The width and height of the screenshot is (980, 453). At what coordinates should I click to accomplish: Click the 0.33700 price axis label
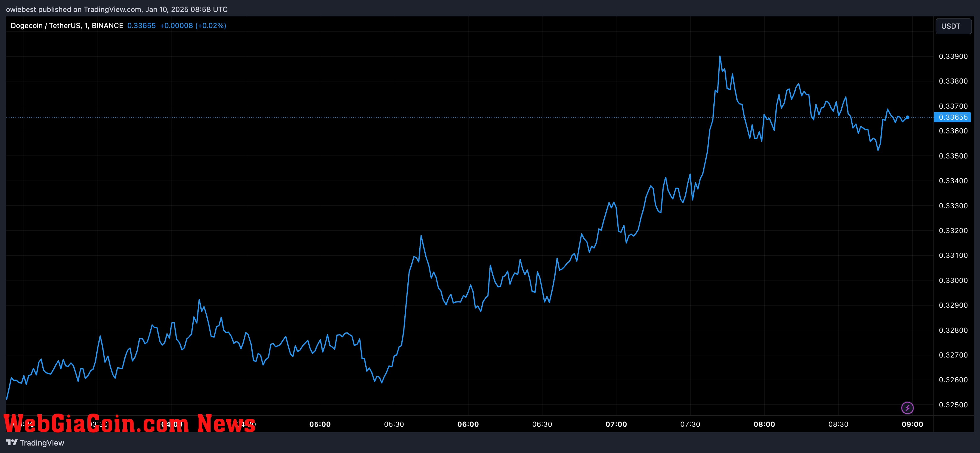tap(953, 106)
